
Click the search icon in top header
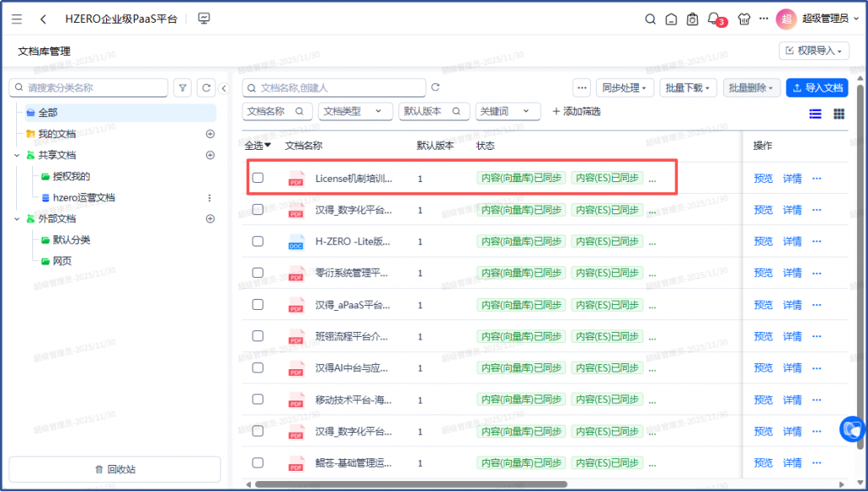(650, 19)
